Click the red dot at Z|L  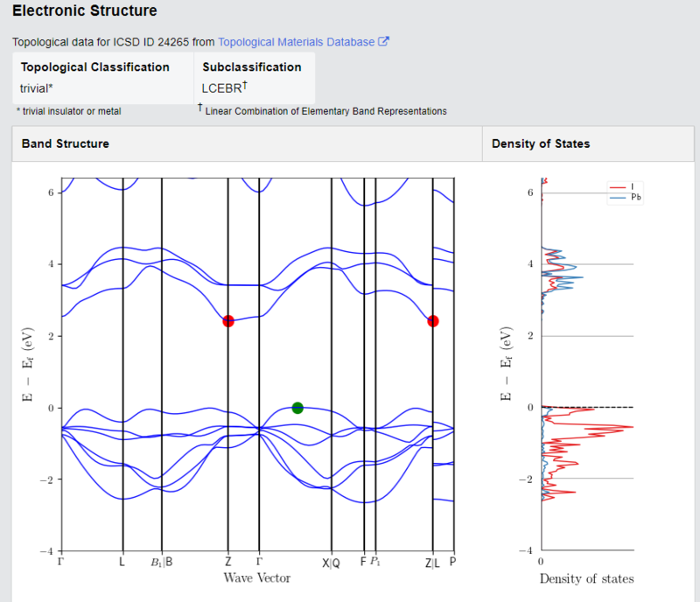(432, 321)
